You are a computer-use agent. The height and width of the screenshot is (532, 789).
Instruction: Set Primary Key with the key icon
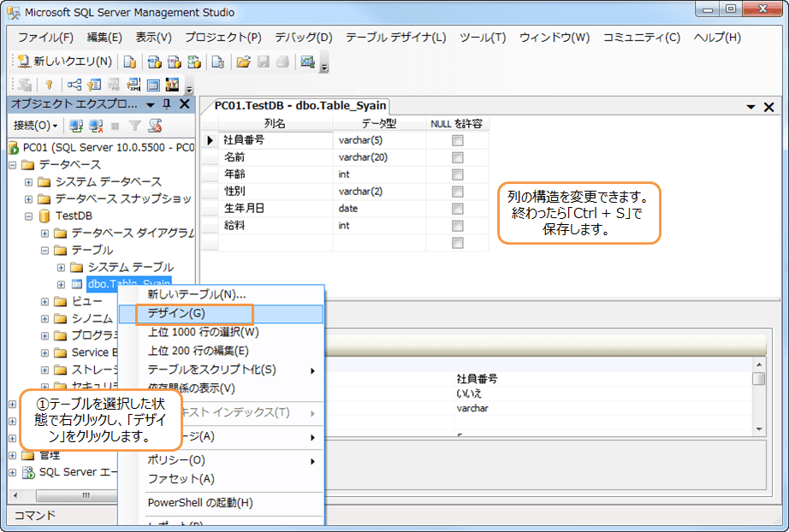point(49,85)
